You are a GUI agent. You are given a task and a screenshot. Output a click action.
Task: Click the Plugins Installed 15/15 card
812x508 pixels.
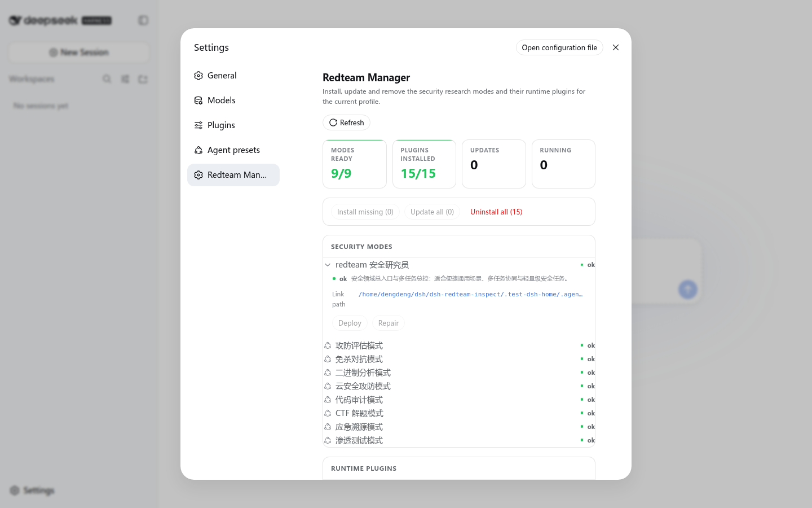[x=424, y=164]
